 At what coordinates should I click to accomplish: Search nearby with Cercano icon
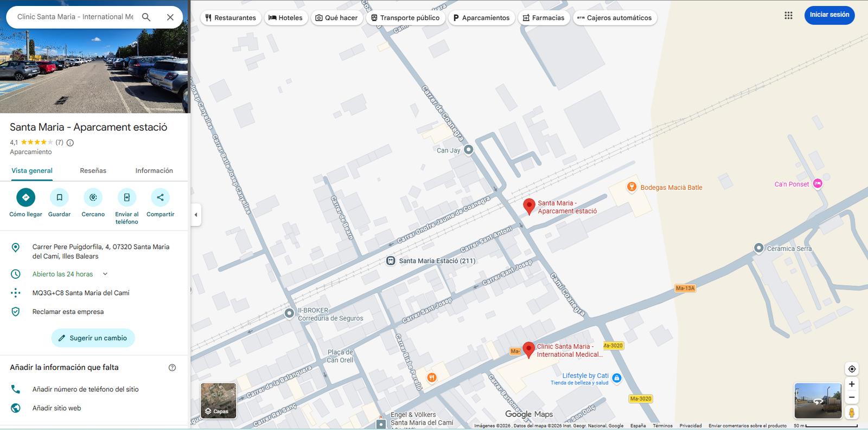click(x=93, y=197)
